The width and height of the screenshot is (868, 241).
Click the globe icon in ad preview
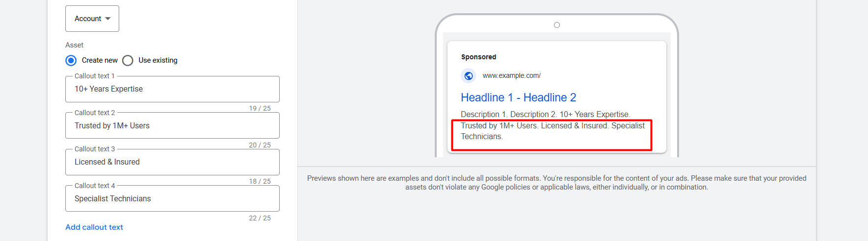click(469, 76)
